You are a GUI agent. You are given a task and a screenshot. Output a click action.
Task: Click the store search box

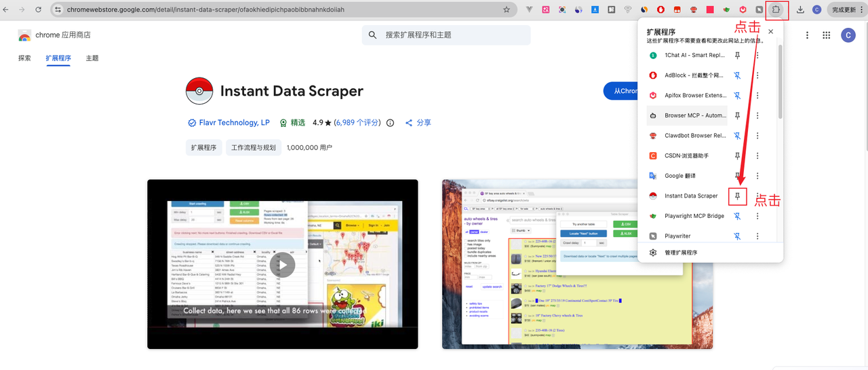coord(446,35)
